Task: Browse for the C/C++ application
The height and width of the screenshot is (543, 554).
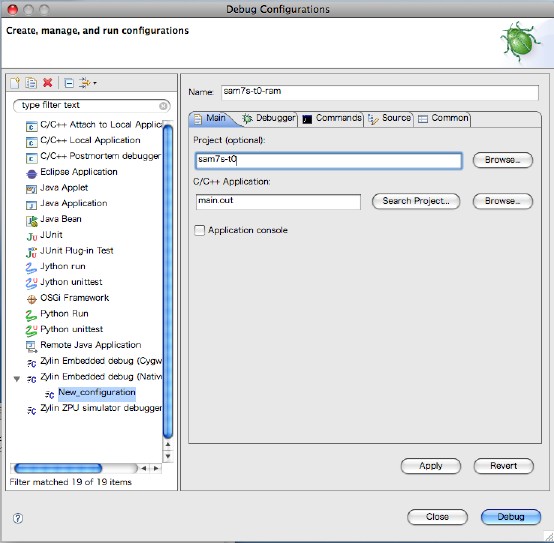Action: point(503,201)
